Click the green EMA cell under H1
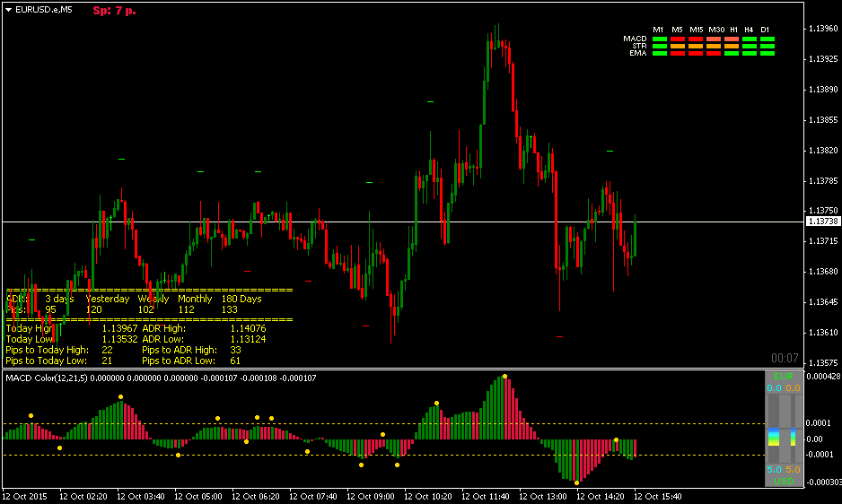Screen dimensions: 842x504 tap(732, 53)
